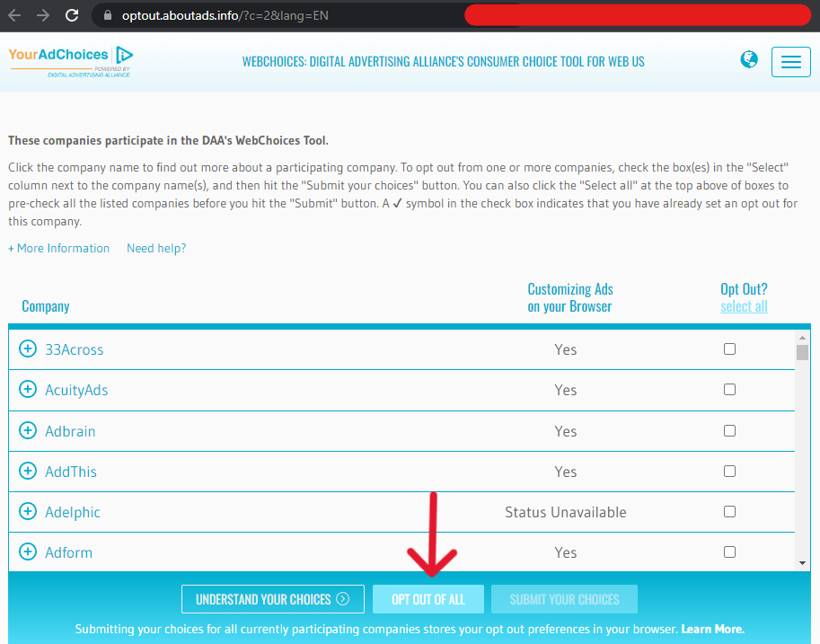Click the list scrollbar down arrow
The height and width of the screenshot is (644, 820).
click(802, 563)
